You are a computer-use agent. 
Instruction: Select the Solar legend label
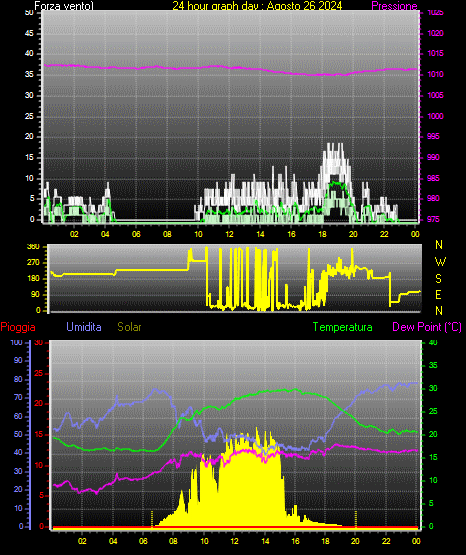129,326
